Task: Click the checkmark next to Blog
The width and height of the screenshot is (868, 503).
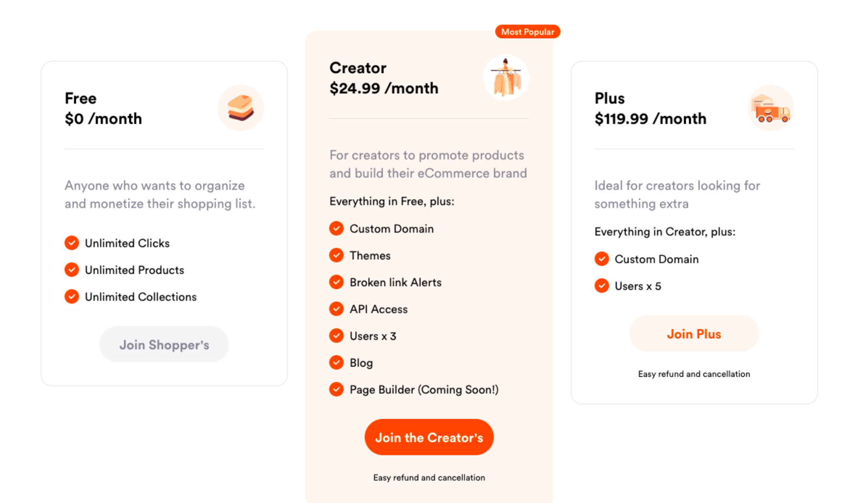Action: tap(337, 362)
